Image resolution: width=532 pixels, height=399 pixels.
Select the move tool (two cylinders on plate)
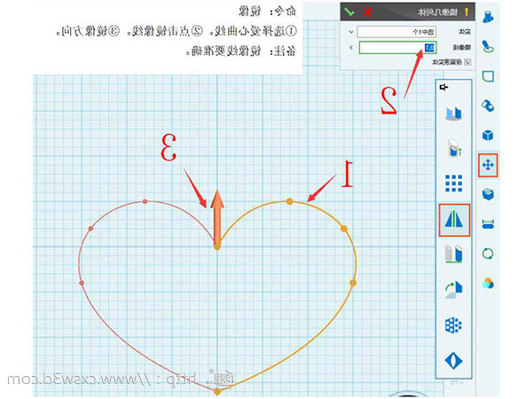tap(454, 113)
